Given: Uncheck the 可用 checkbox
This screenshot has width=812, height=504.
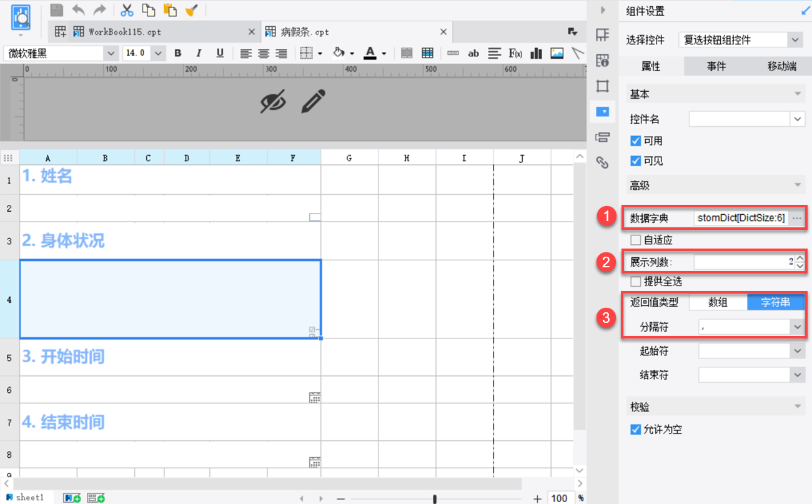Looking at the screenshot, I should tap(636, 141).
